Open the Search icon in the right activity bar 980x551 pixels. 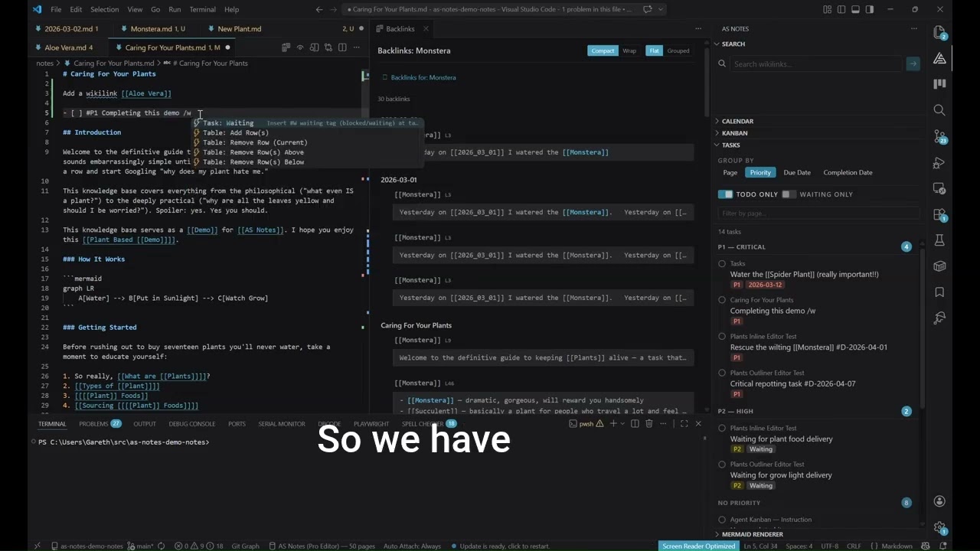[x=939, y=109]
